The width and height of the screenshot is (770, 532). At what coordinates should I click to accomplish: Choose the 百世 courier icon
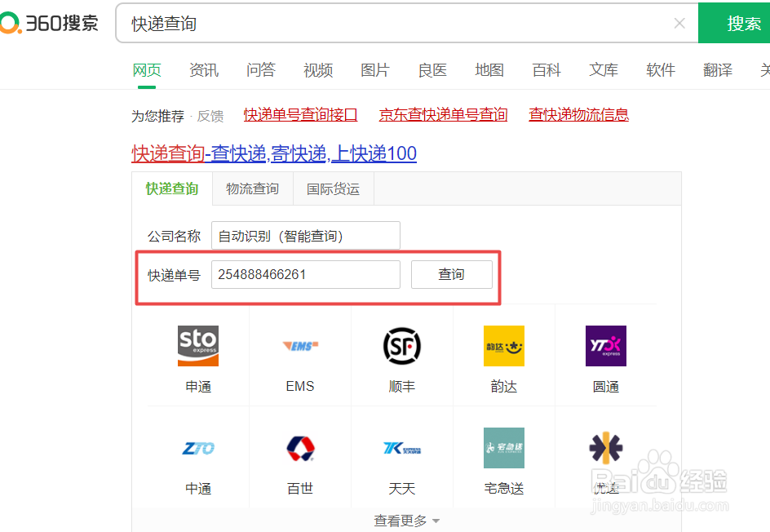300,448
